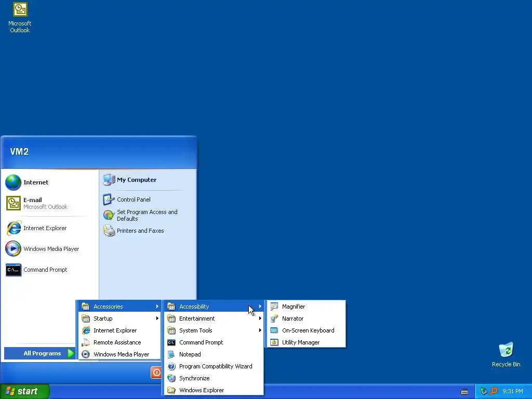Launch Command Prompt from the Accessories menu
The width and height of the screenshot is (532, 399).
(214, 342)
